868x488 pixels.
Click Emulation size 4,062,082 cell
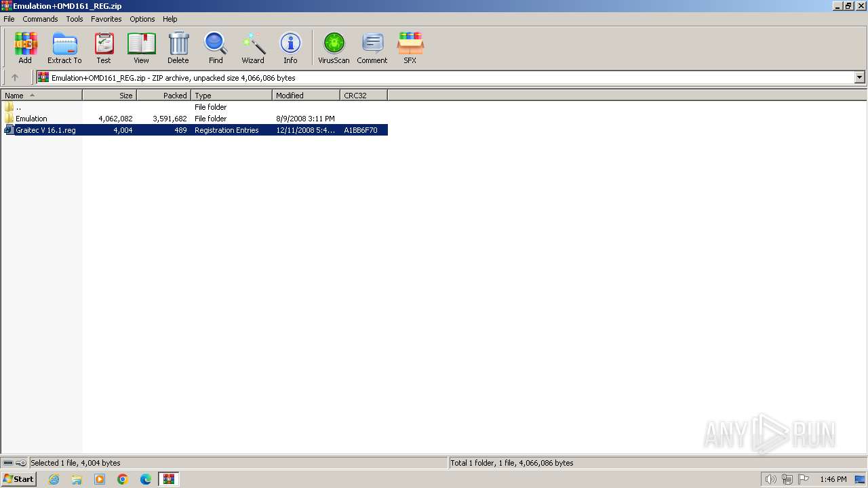(115, 119)
